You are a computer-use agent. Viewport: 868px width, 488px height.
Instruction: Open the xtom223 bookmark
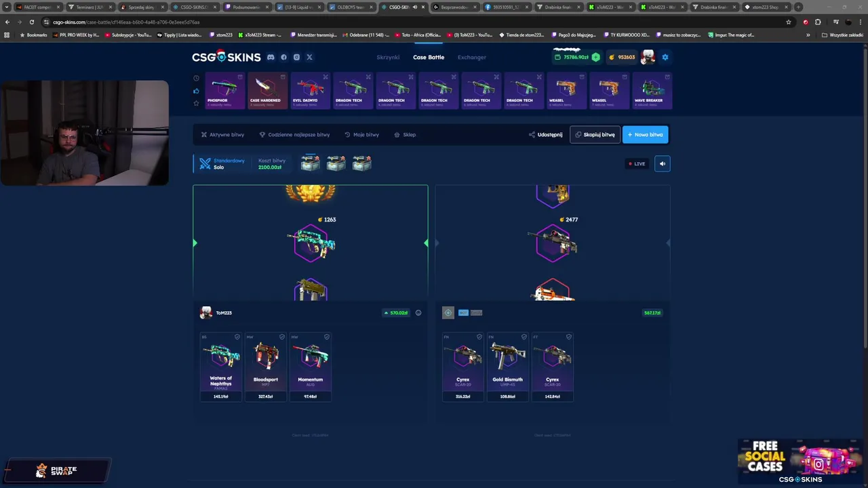(x=221, y=35)
